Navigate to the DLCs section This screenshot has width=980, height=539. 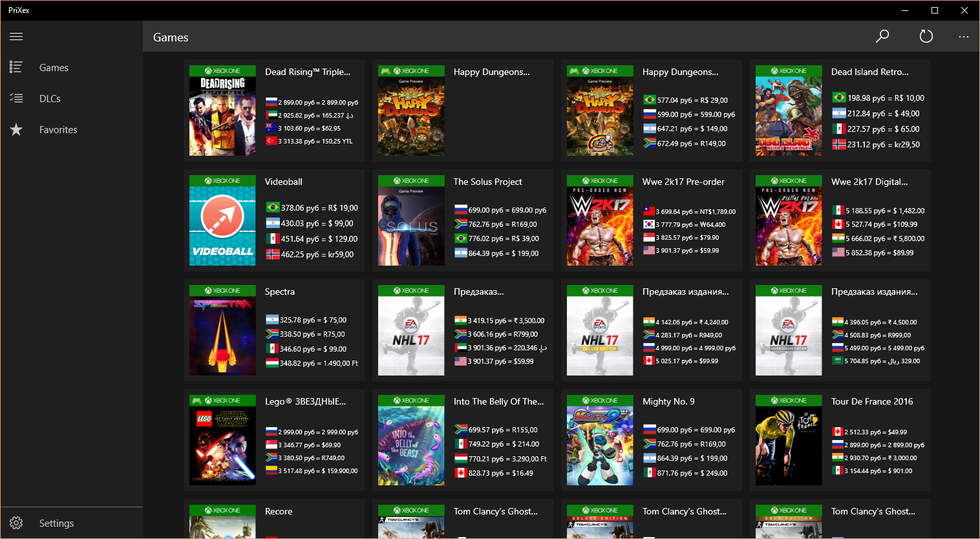coord(50,98)
